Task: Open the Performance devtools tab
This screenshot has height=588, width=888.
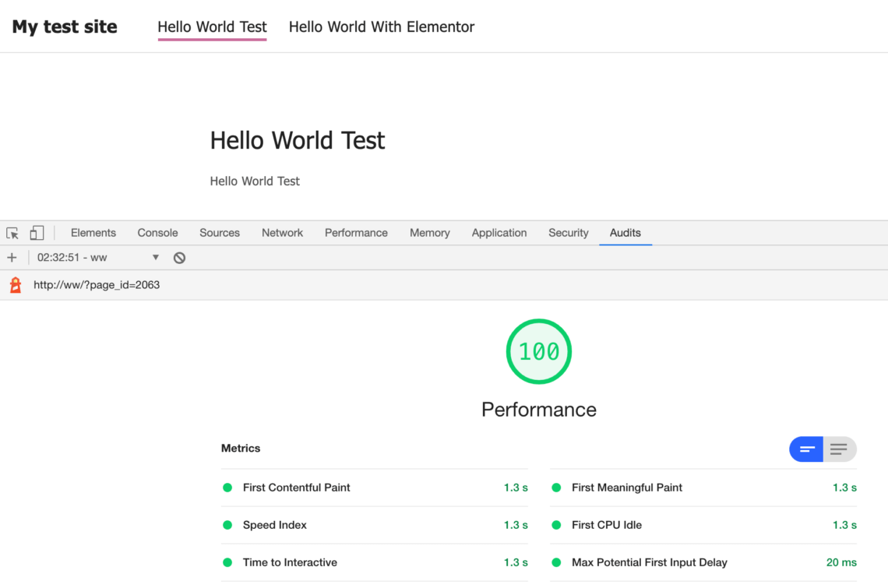Action: point(356,233)
